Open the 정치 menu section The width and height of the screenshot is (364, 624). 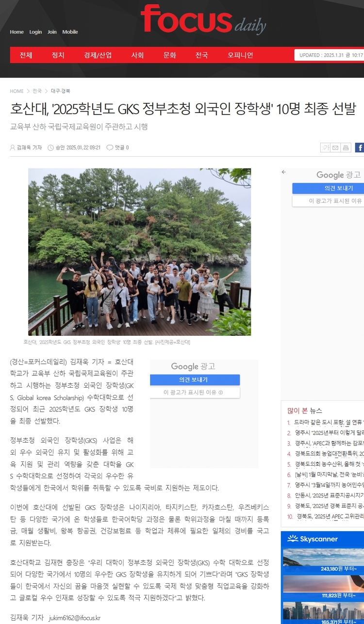(58, 55)
